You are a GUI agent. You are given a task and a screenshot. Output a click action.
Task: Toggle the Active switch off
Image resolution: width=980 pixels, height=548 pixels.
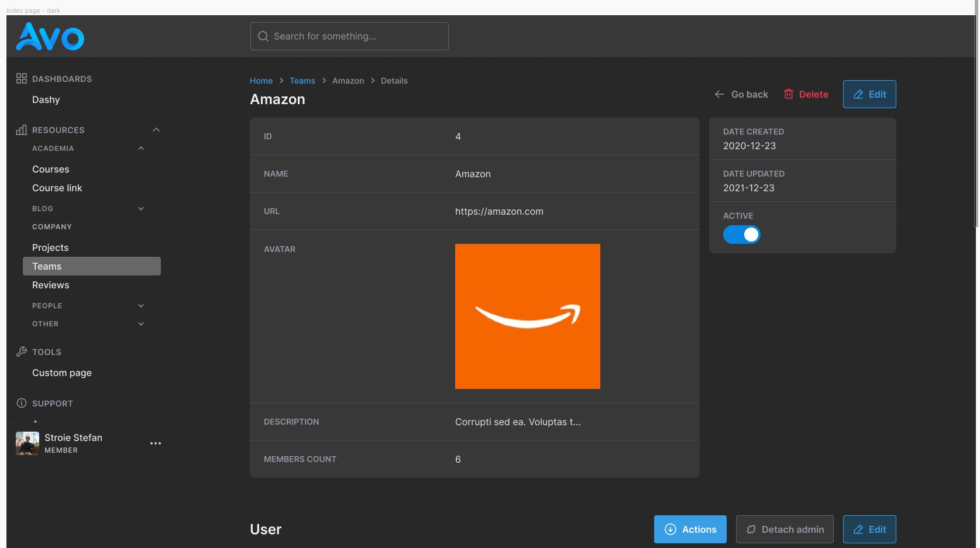742,235
